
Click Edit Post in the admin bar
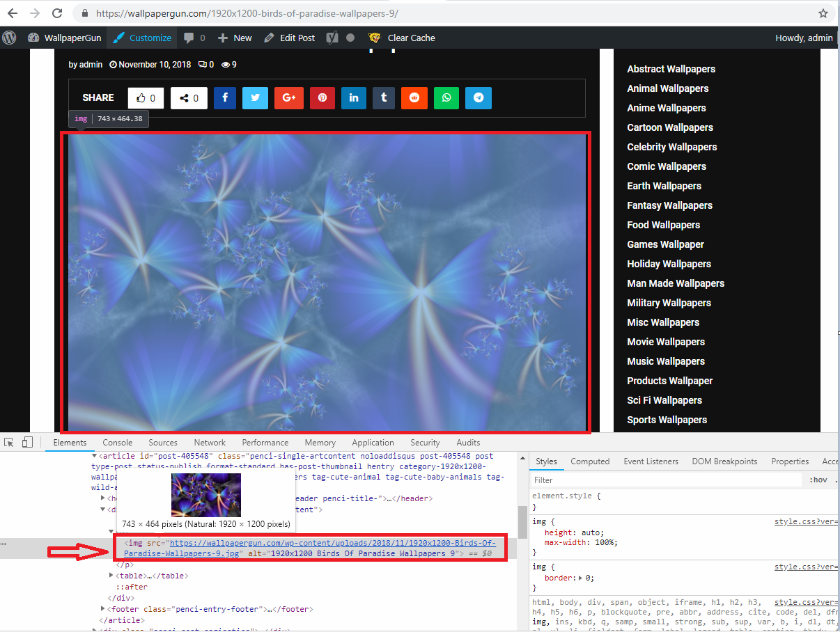click(290, 38)
